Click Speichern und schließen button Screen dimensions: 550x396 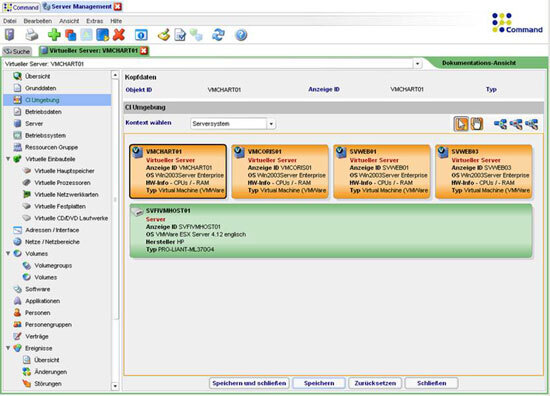(249, 383)
